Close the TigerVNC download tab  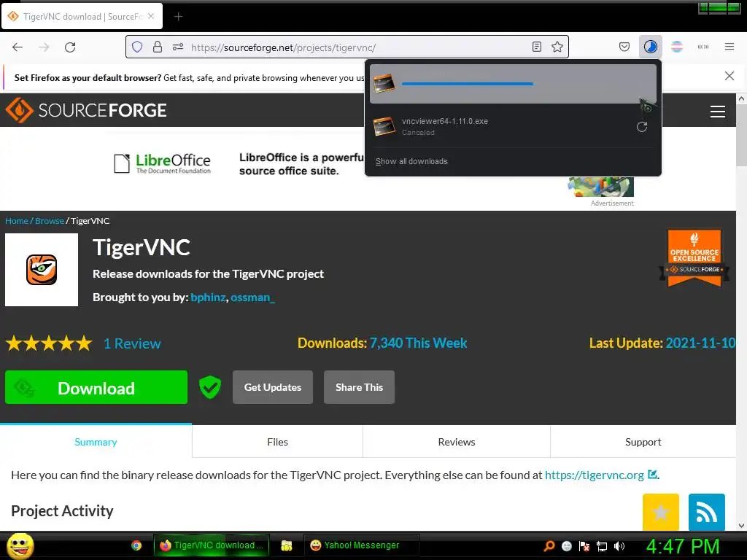[151, 16]
